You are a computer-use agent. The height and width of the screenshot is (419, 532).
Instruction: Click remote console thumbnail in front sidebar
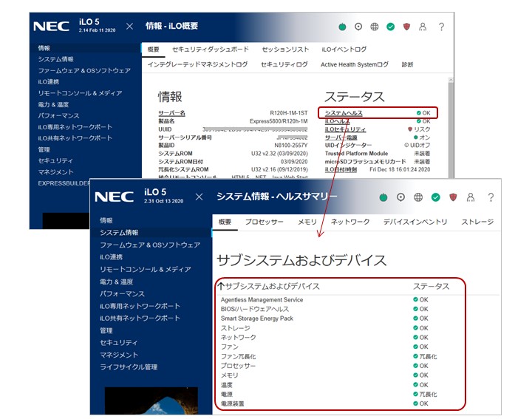click(151, 401)
